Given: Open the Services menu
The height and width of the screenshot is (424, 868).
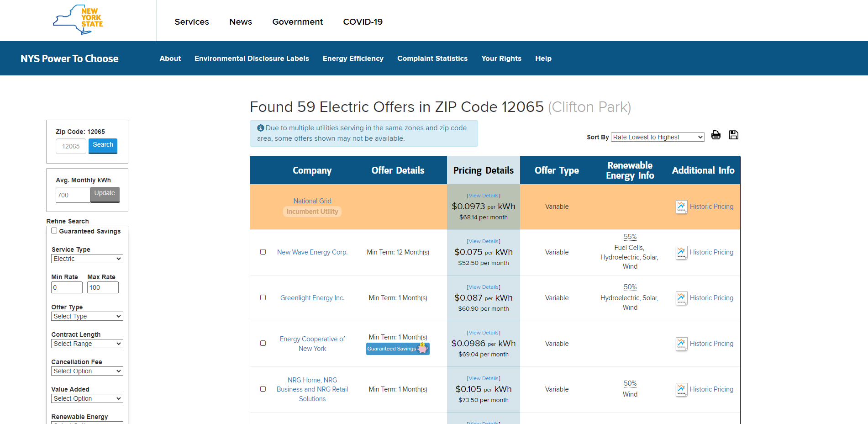Looking at the screenshot, I should (x=192, y=22).
